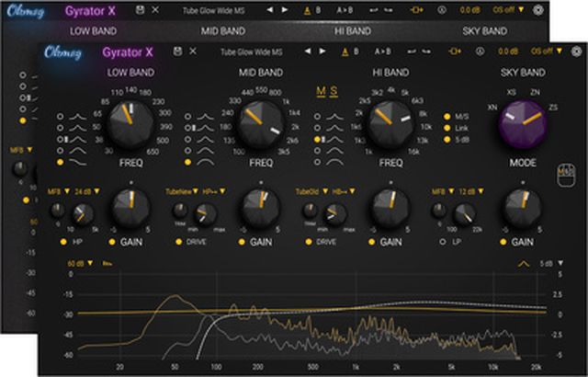Open OS off oversampling dropdown in front window
588x377 pixels.
click(546, 51)
